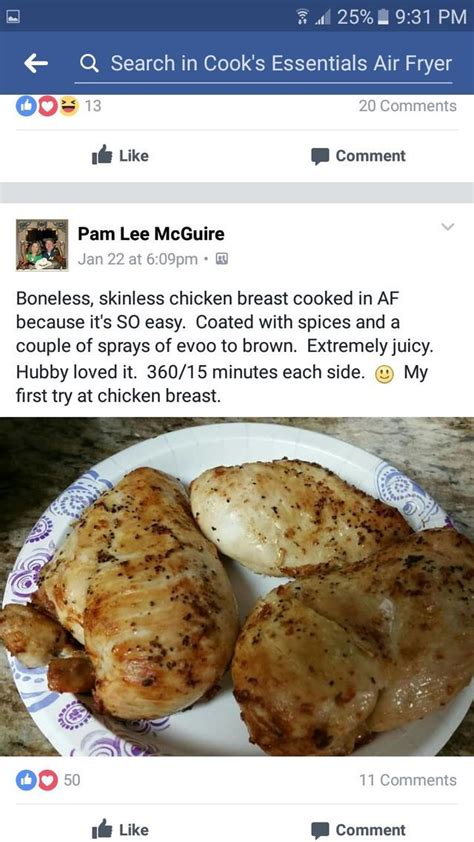
Task: Tap the image notification icon in status bar
Action: 12,17
